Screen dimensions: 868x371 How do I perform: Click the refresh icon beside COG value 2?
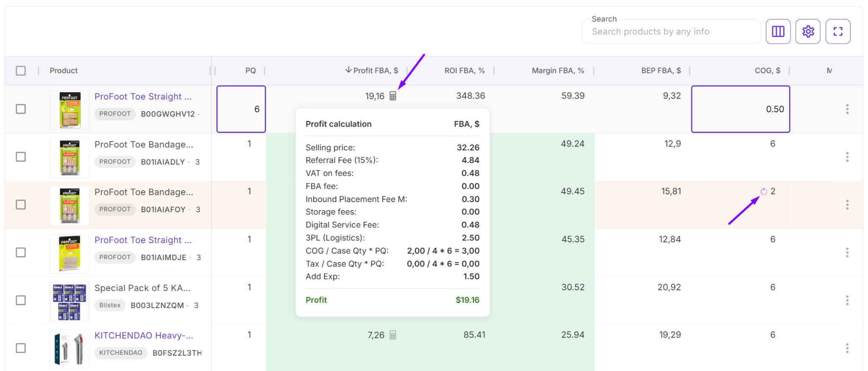[764, 191]
